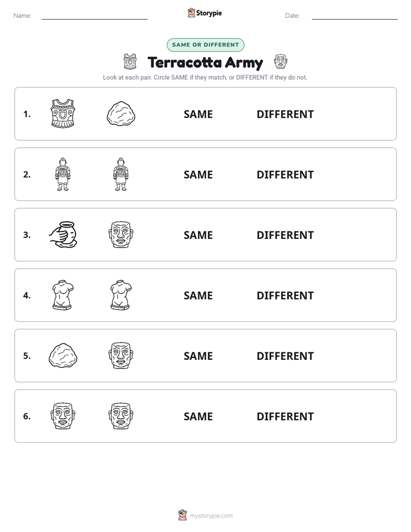Choose DIFFERENT for question 5
Screen dimensions: 411x532
(x=285, y=356)
